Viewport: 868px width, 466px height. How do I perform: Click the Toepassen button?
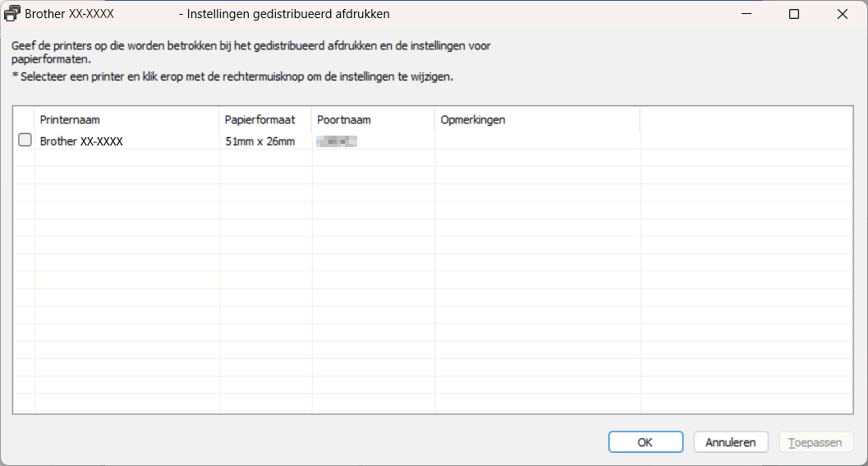coord(815,442)
